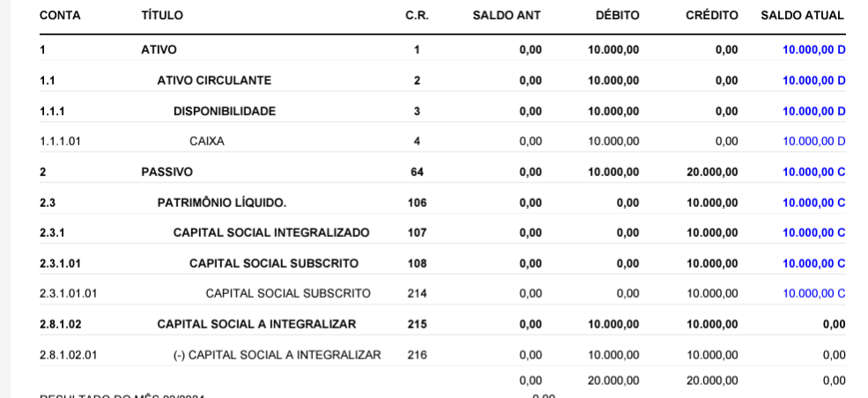Click account code 2.8.1.02

click(x=60, y=324)
